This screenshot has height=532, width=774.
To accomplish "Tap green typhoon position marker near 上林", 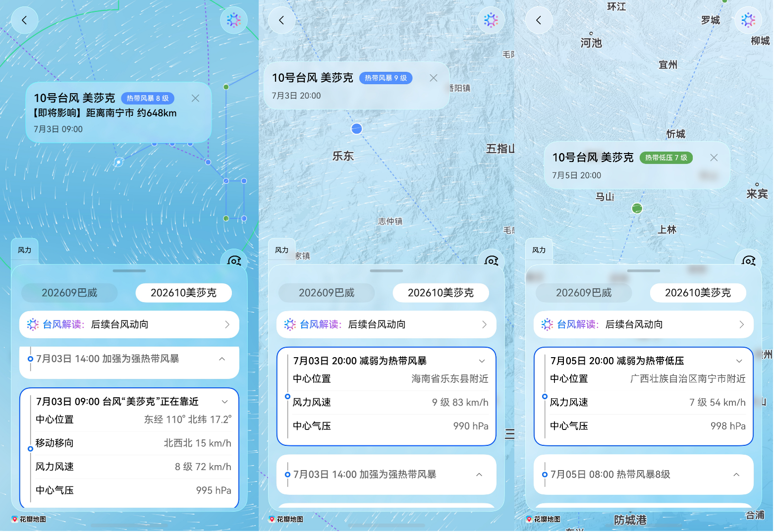I will tap(637, 208).
